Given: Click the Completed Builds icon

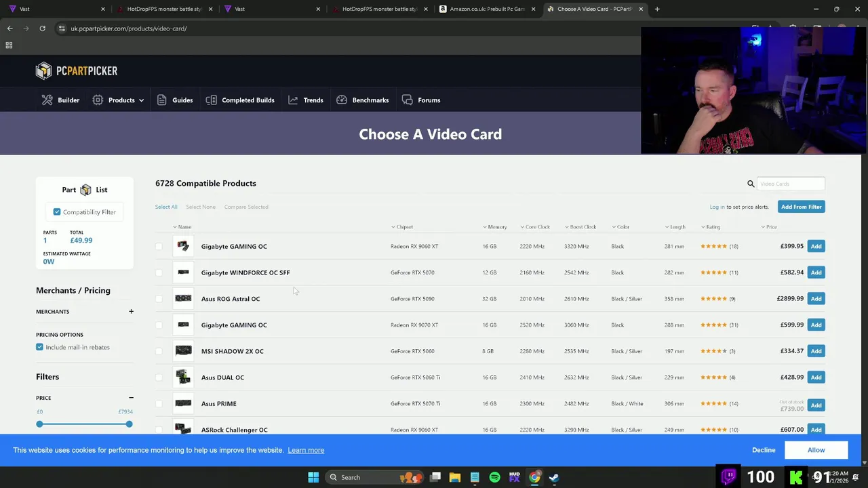Looking at the screenshot, I should (211, 100).
